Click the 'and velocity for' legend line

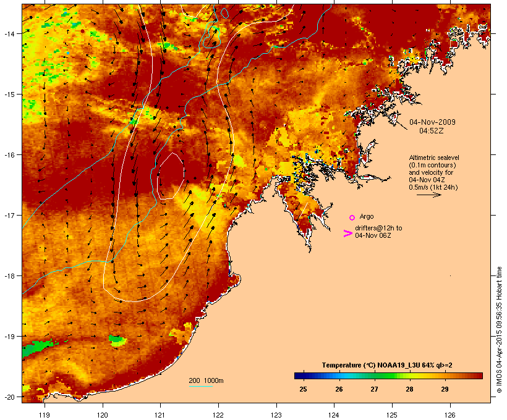(431, 172)
